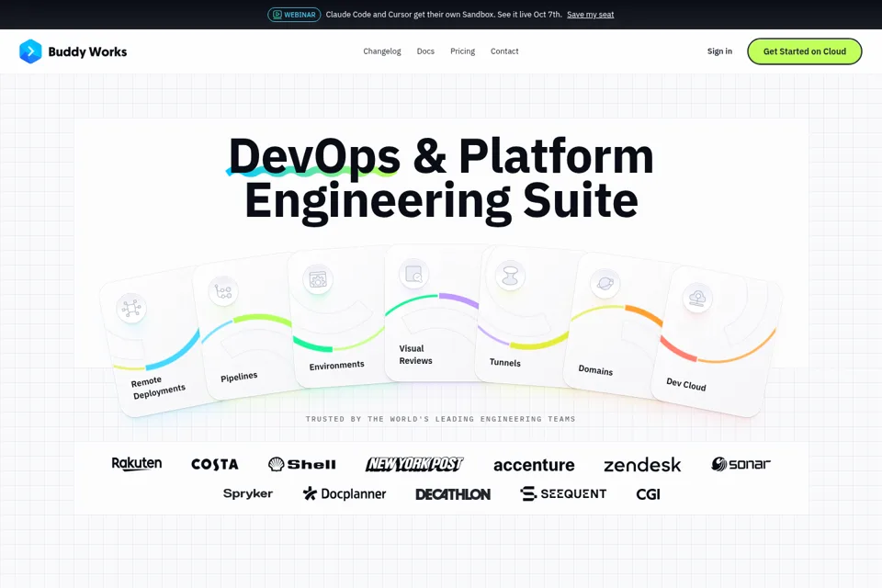
Task: Click the Spryker logo
Action: (x=247, y=493)
